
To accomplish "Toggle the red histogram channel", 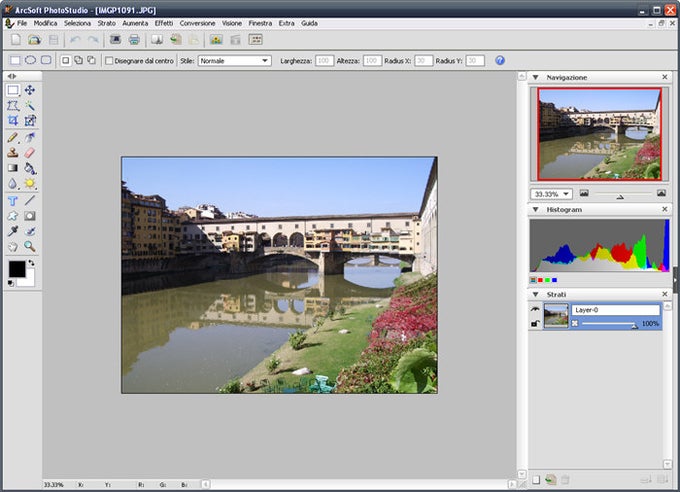I will 540,280.
